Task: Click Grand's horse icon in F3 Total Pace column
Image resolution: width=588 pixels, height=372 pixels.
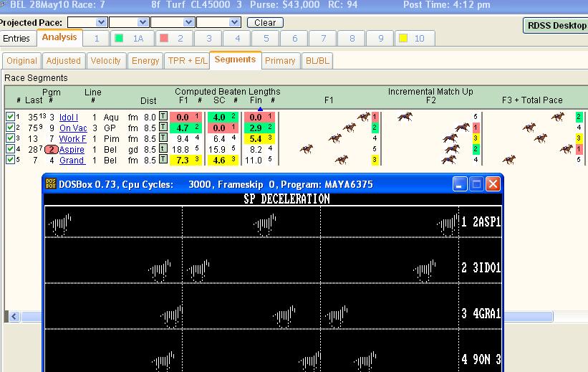Action: pos(509,160)
